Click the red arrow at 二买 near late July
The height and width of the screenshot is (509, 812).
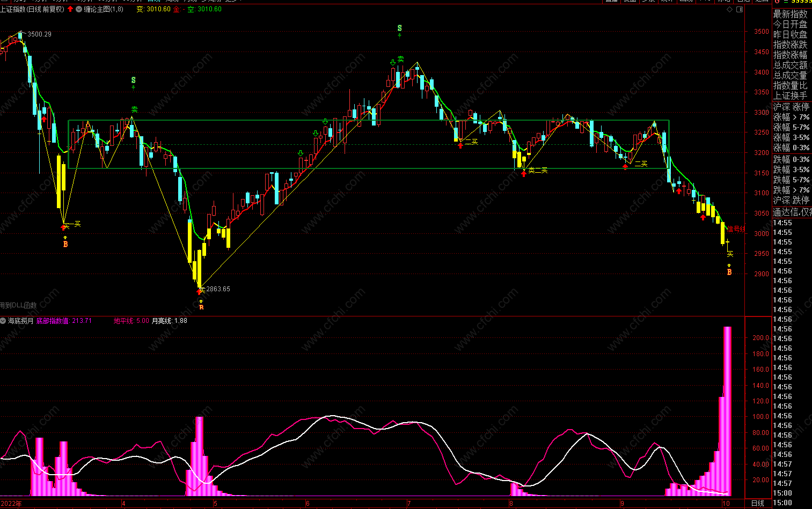(x=460, y=145)
